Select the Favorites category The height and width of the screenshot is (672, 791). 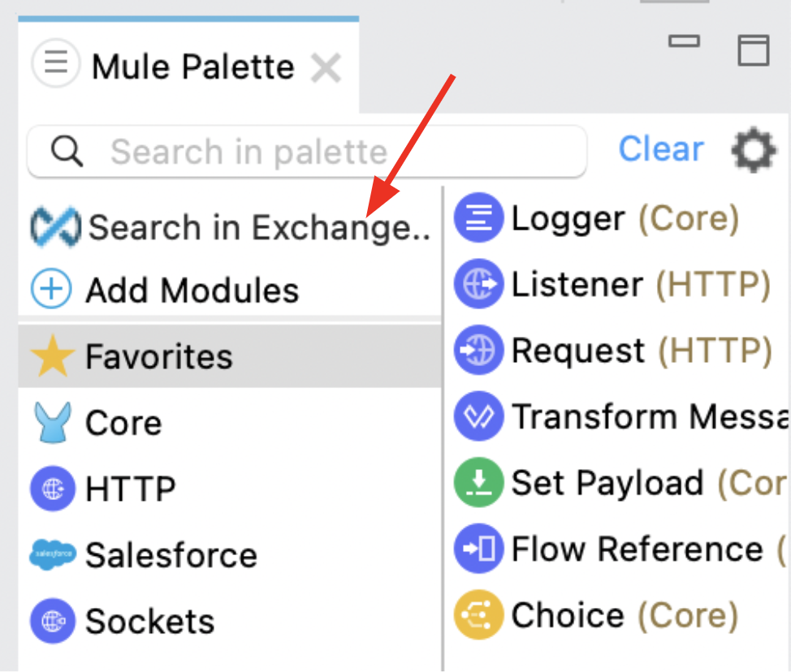click(x=159, y=356)
